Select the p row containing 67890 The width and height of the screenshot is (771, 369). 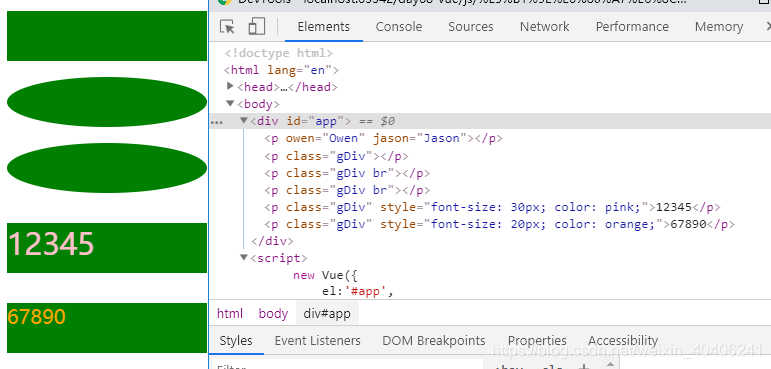pos(500,224)
